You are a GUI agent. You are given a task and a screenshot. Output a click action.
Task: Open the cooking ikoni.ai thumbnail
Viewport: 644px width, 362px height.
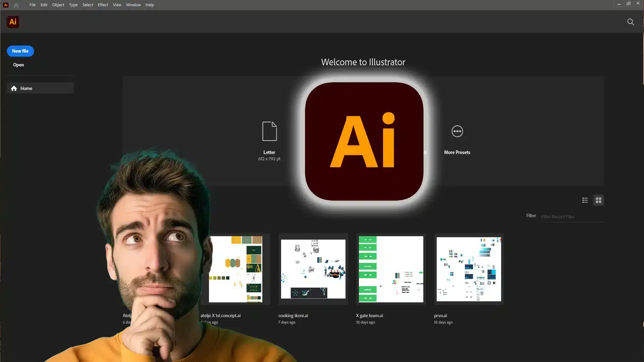313,269
